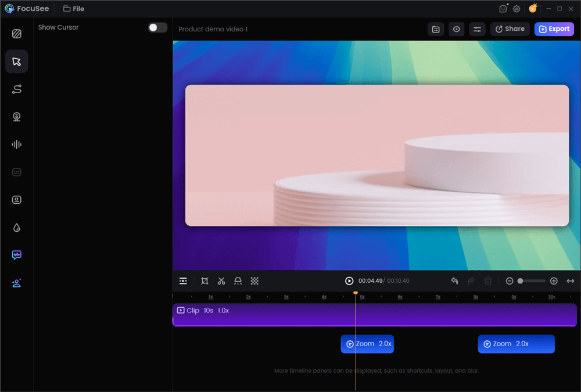Select the cursor path sidebar icon
Image resolution: width=581 pixels, height=392 pixels.
click(17, 89)
